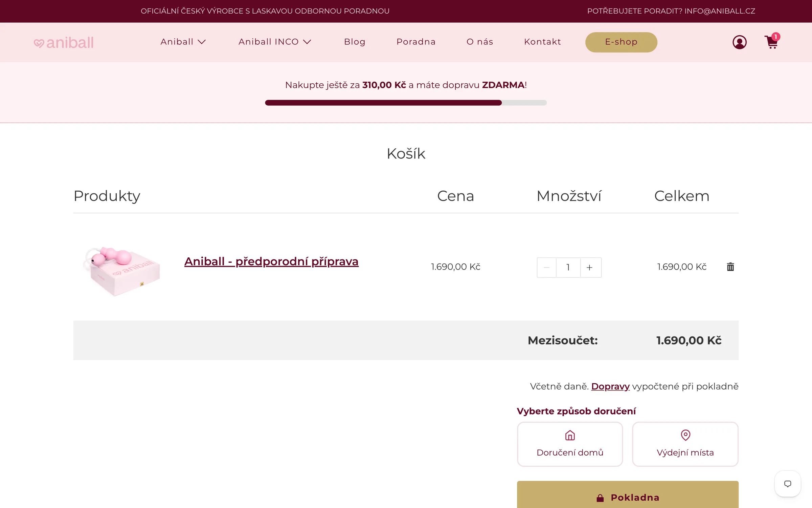This screenshot has width=812, height=508.
Task: Click the Košík heading
Action: (406, 154)
